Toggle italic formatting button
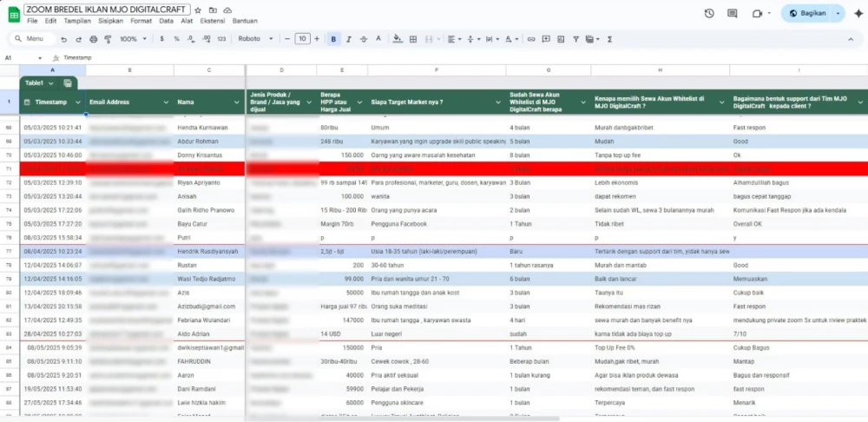Viewport: 868px width, 422px height. [x=349, y=39]
